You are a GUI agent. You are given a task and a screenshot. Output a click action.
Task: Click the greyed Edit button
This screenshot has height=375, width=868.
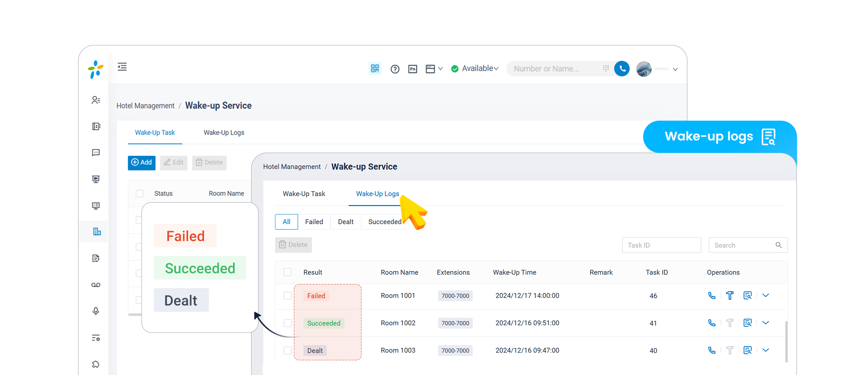pos(173,162)
